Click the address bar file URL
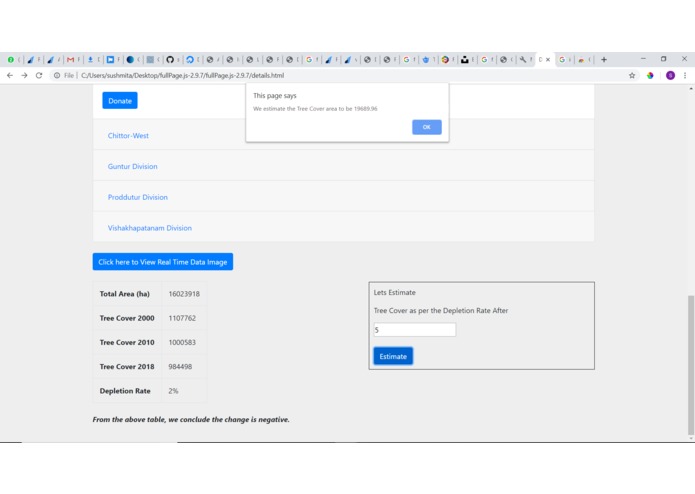The image size is (695, 494). [x=182, y=75]
